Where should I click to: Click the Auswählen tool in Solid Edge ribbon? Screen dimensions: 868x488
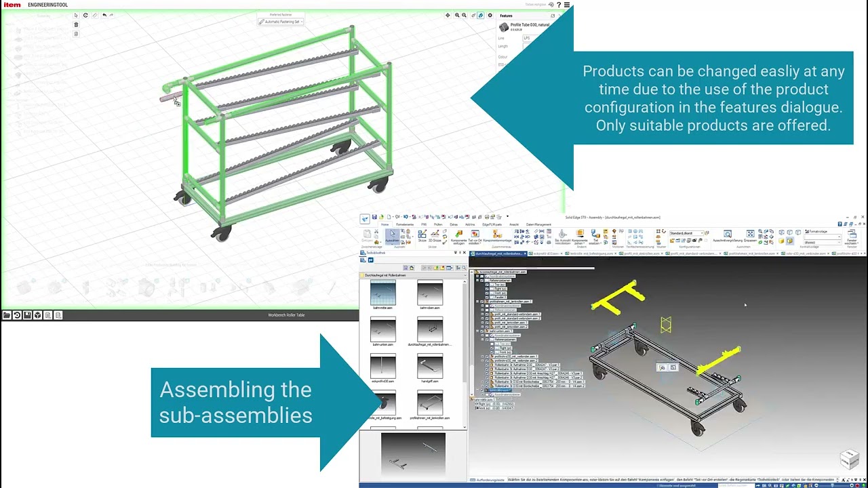[x=392, y=236]
